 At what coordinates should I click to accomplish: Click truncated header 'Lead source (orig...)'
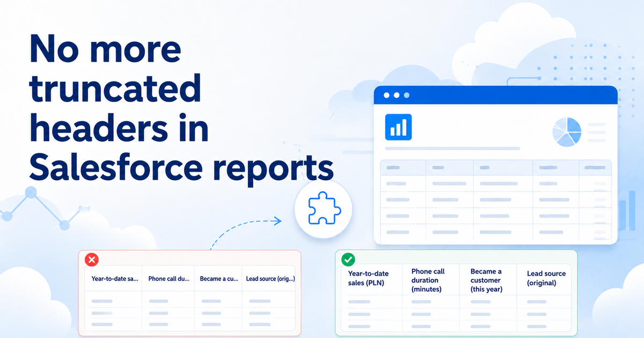(x=270, y=279)
